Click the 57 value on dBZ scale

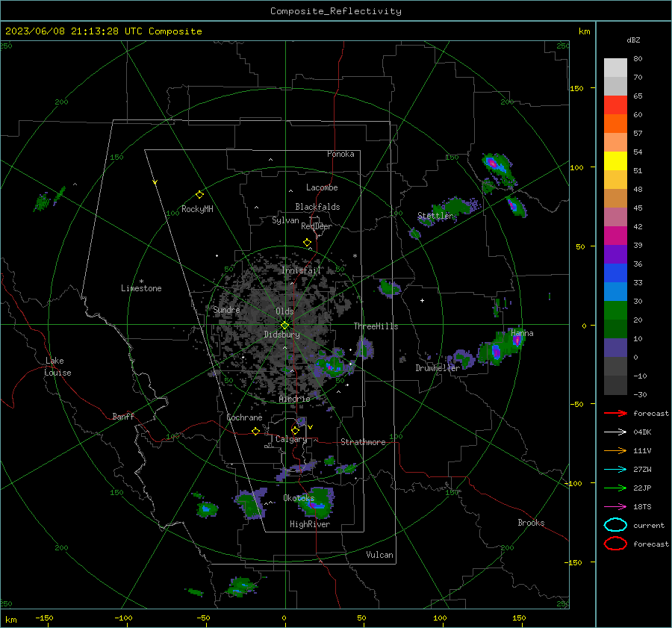coord(638,134)
